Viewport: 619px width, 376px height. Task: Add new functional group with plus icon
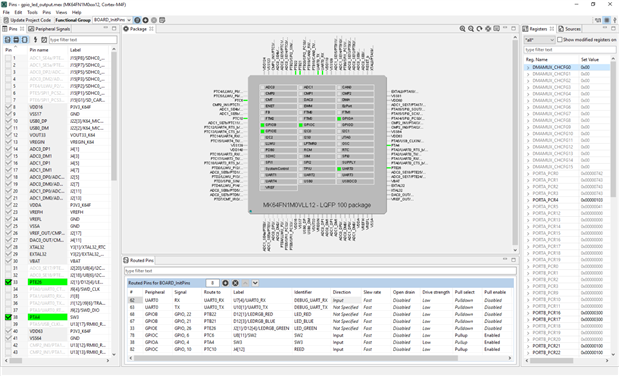[x=146, y=20]
